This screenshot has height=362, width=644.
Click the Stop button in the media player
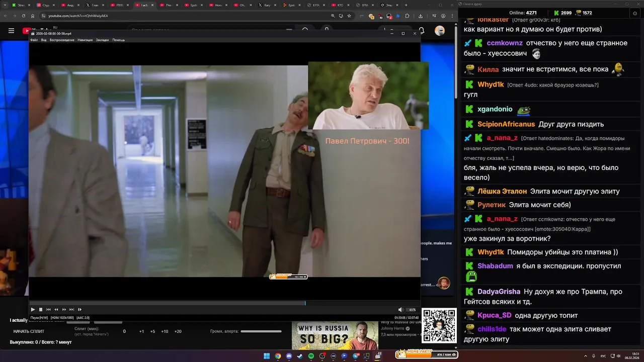click(x=41, y=310)
